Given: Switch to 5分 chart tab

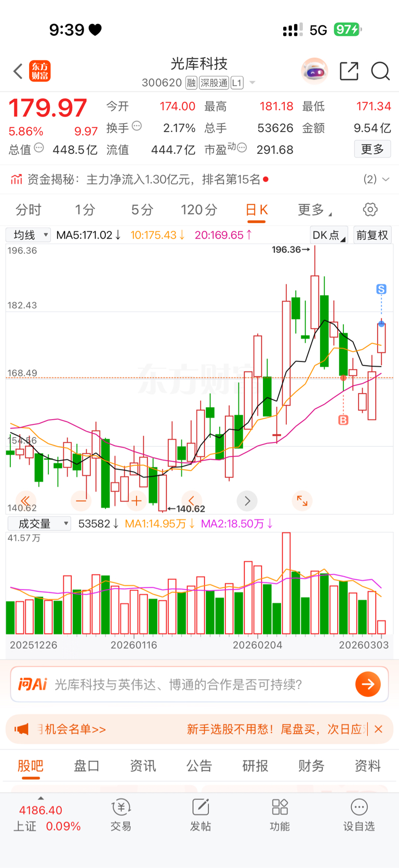Looking at the screenshot, I should [142, 210].
